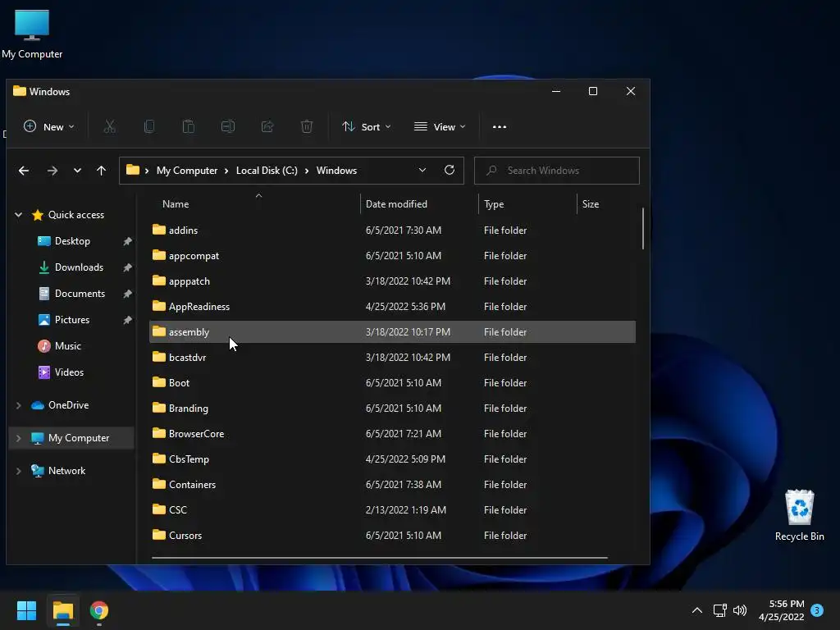
Task: Select the Boot folder row
Action: tap(392, 382)
